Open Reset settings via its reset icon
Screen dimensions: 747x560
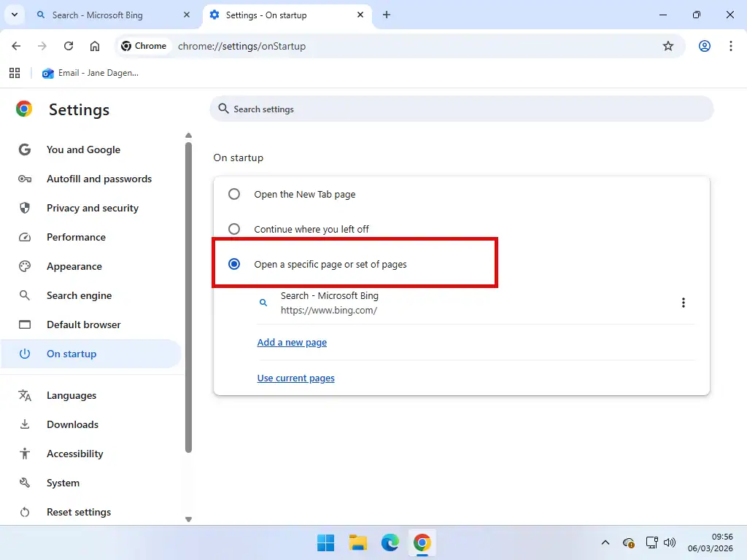coord(25,512)
